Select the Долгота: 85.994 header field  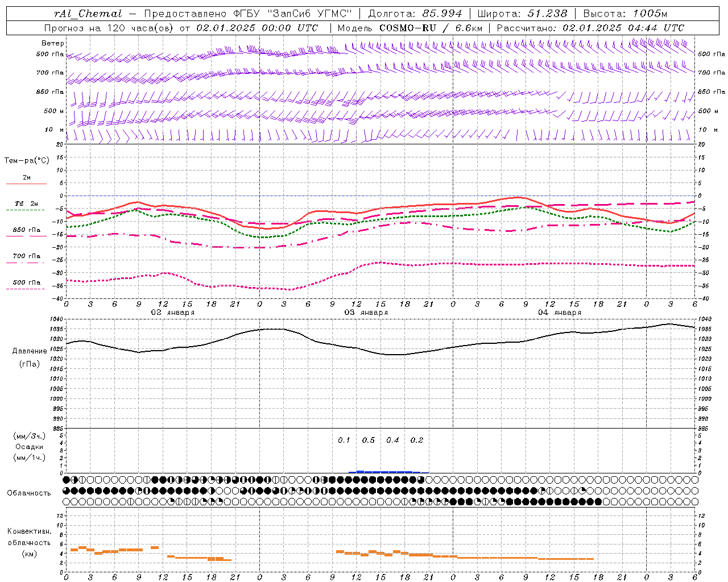416,14
